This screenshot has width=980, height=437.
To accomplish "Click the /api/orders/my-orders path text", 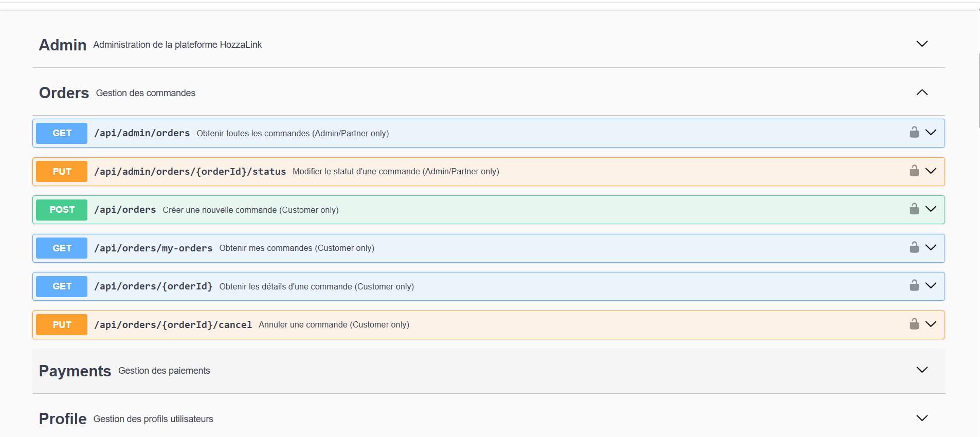I will click(x=153, y=248).
